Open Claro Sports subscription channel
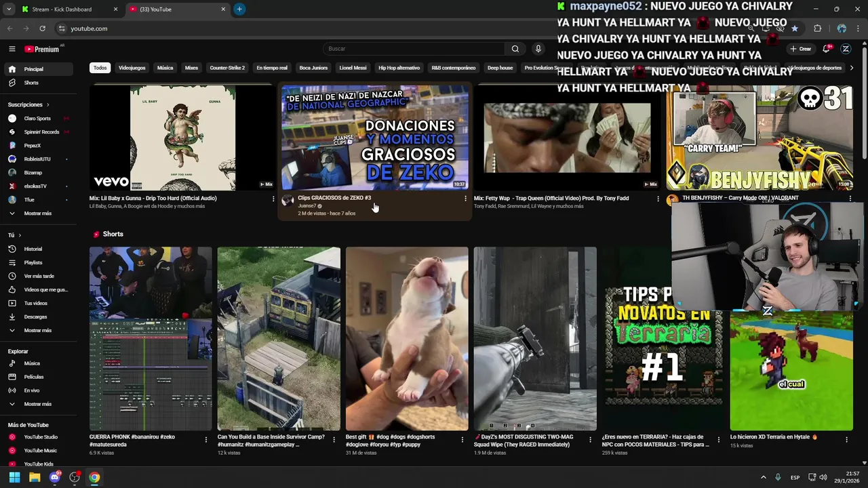The height and width of the screenshot is (488, 868). (39, 119)
